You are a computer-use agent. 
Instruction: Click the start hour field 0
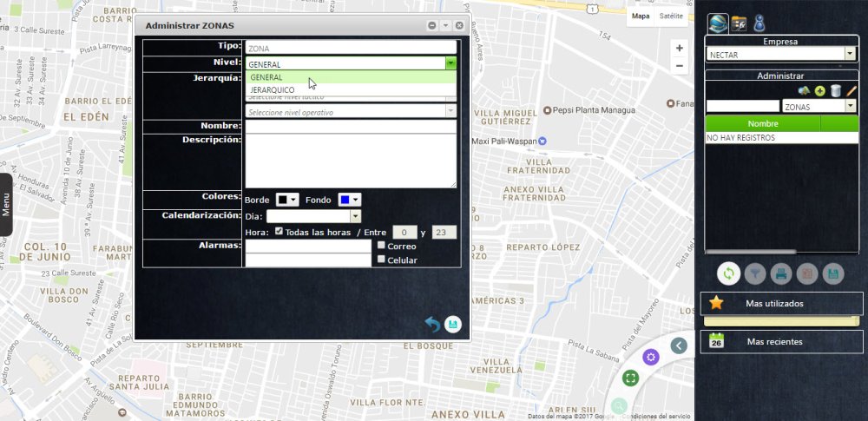404,232
